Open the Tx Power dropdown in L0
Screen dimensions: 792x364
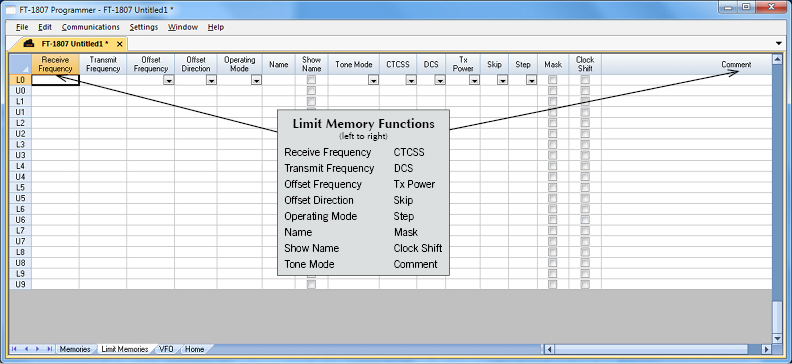click(474, 80)
